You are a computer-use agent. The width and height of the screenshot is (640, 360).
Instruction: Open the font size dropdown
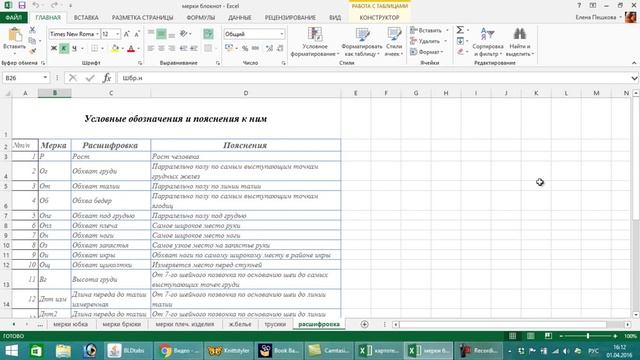(x=118, y=34)
